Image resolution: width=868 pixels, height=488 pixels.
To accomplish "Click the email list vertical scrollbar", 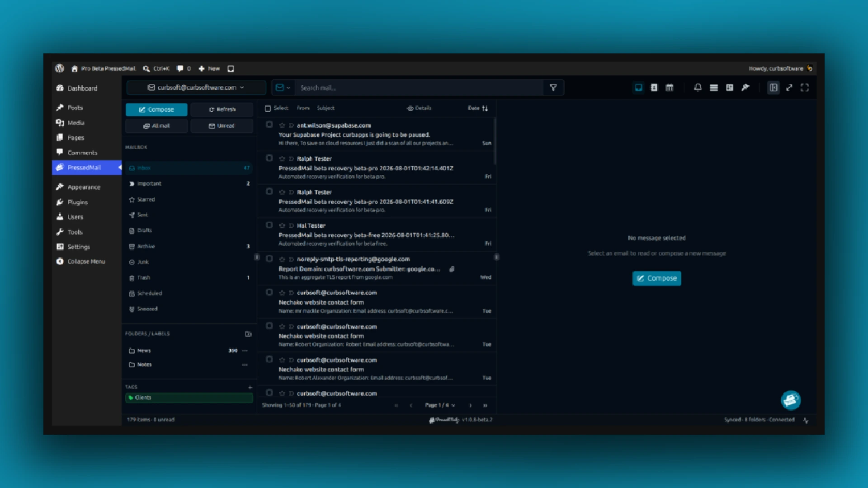I will click(495, 141).
